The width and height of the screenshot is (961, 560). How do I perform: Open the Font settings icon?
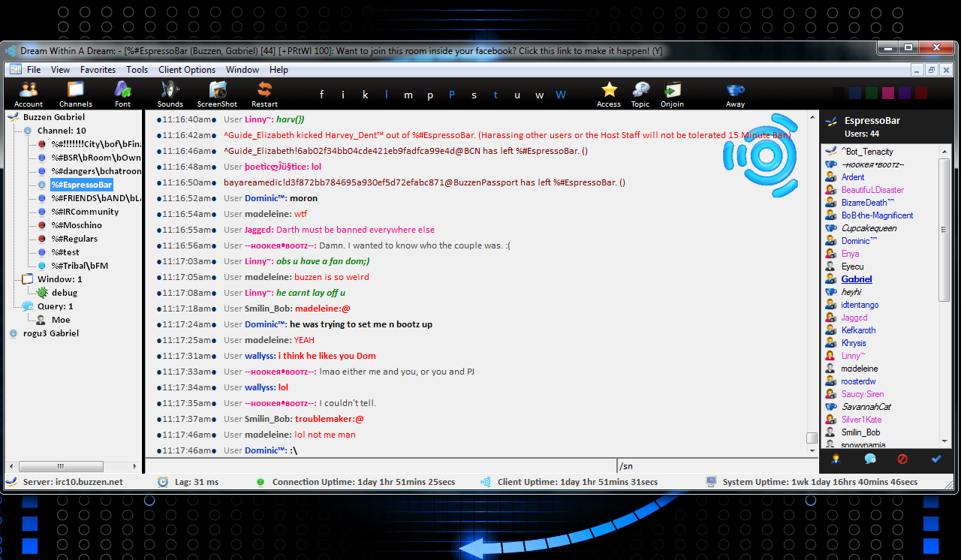122,94
